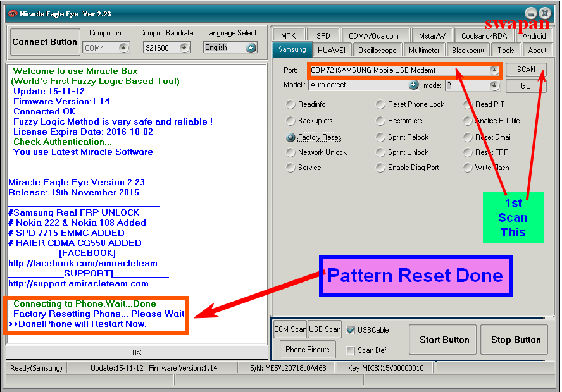The height and width of the screenshot is (392, 562).
Task: Click the COM4 comport field
Action: [106, 47]
